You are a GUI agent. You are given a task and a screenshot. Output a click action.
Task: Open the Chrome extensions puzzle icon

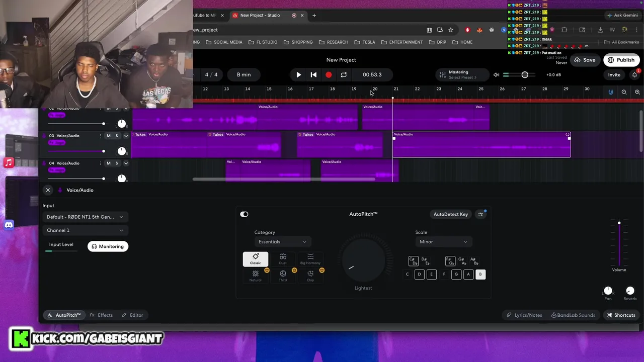click(564, 30)
